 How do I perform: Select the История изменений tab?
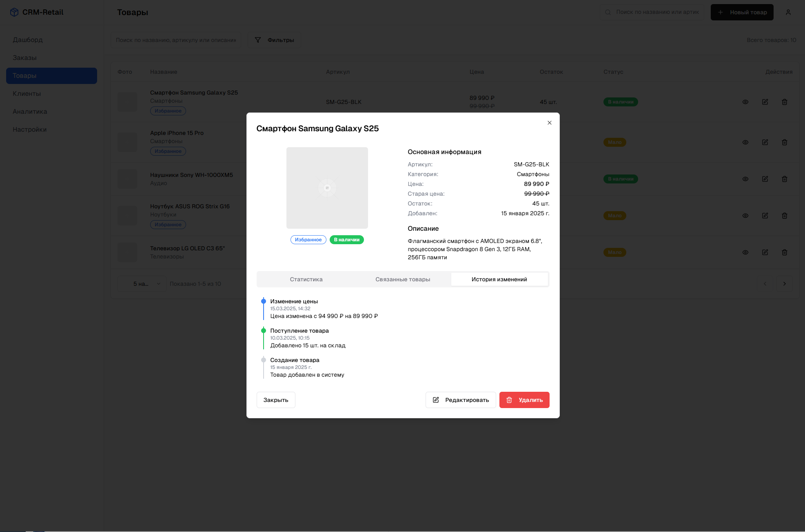499,279
